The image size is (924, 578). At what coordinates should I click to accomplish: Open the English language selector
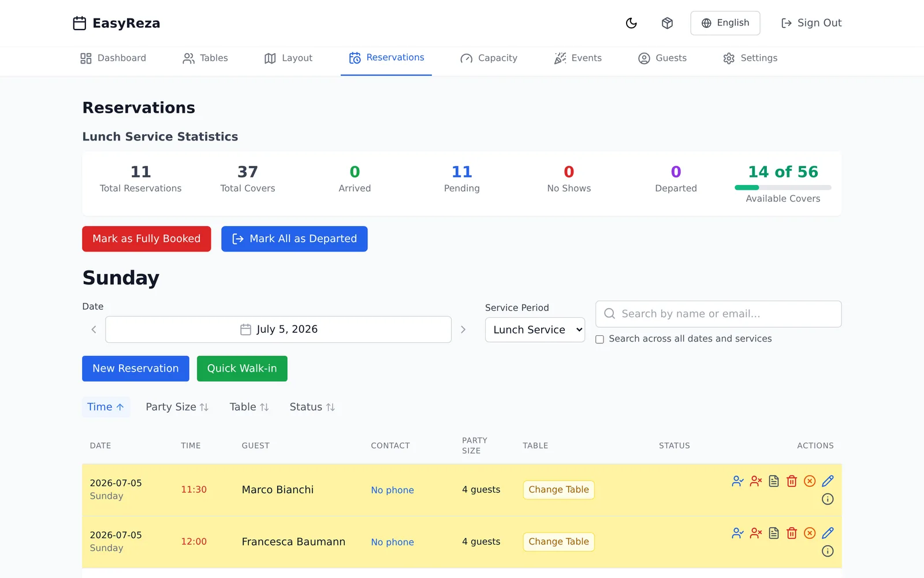coord(725,23)
